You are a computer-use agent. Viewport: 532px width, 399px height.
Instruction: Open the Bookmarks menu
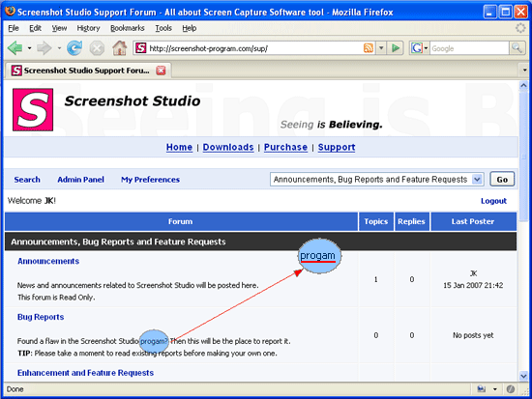pos(128,28)
